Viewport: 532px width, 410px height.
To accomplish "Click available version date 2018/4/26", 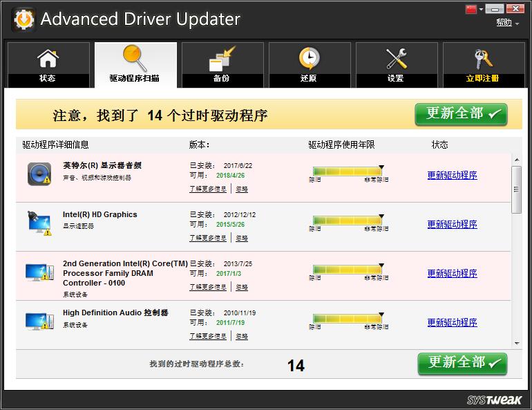I will (x=230, y=176).
